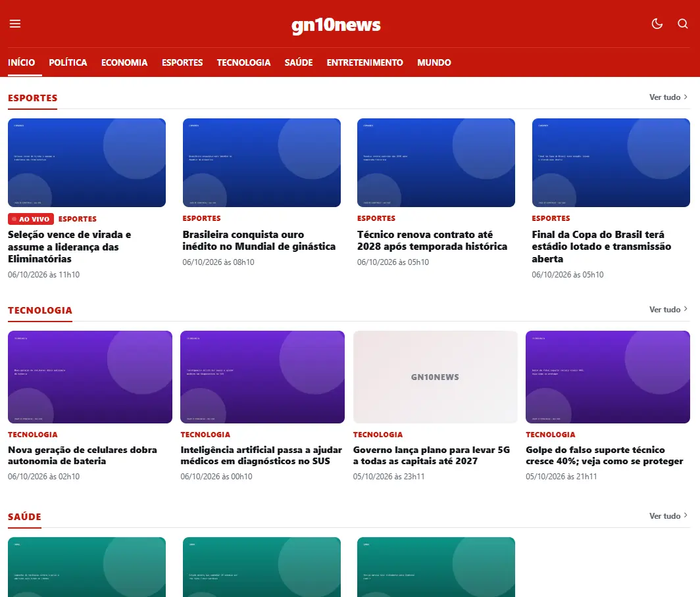Switch to the Política tab
This screenshot has height=597, width=700.
pos(68,62)
